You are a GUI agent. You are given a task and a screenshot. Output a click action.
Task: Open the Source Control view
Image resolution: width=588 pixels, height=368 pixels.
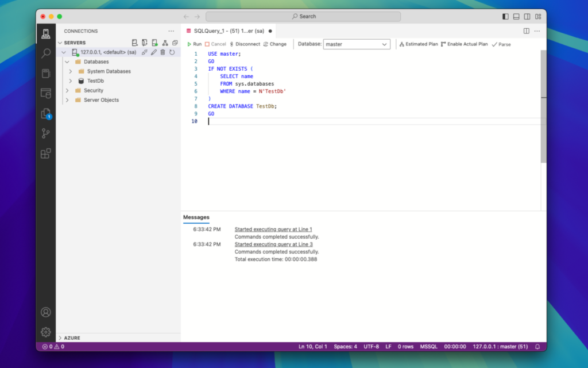point(46,133)
